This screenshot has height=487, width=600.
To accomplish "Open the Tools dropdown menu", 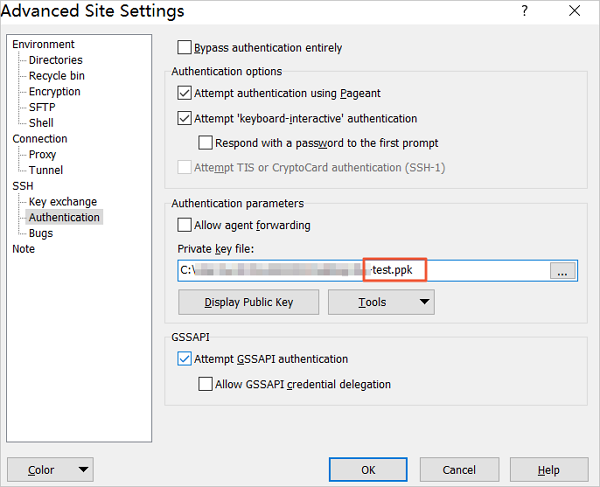I will [381, 302].
